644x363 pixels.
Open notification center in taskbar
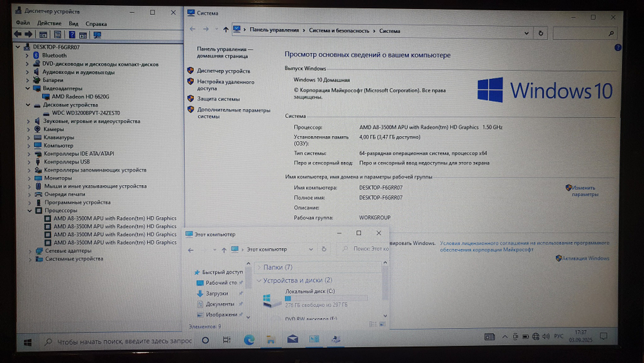pos(603,336)
